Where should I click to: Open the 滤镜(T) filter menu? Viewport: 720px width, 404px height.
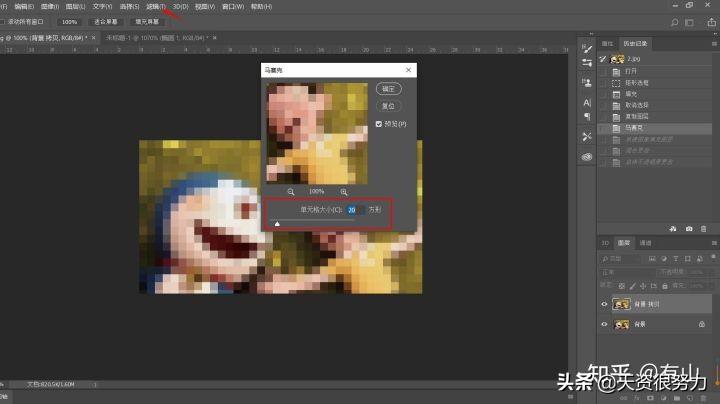pos(156,6)
